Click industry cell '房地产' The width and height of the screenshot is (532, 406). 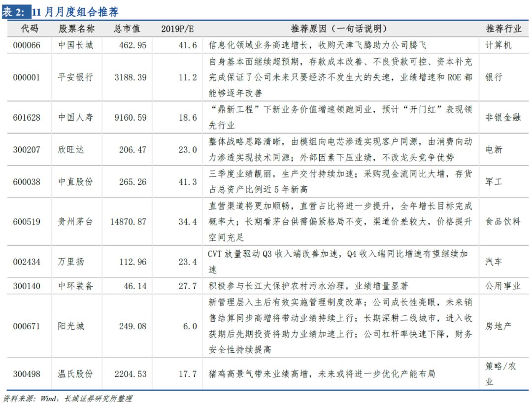[499, 326]
